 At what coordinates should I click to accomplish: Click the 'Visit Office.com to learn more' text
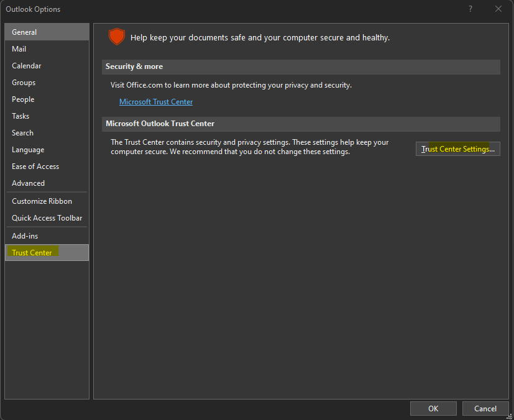[231, 85]
